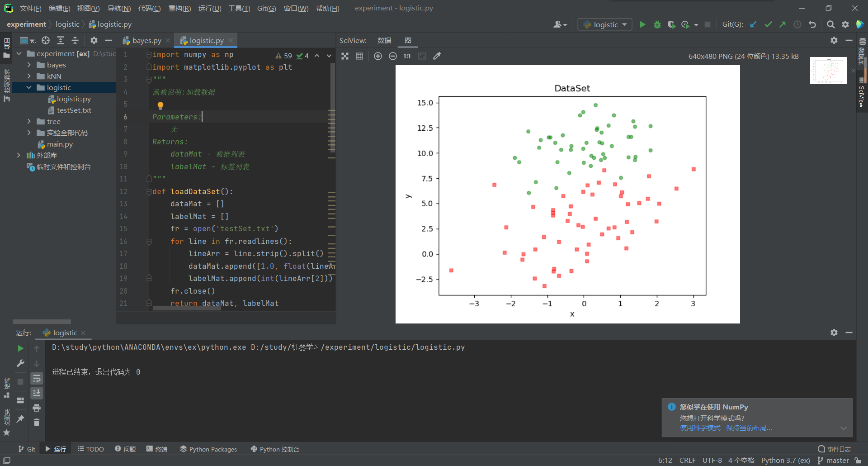Open the 终端 tool window
The width and height of the screenshot is (868, 466).
pos(157,449)
